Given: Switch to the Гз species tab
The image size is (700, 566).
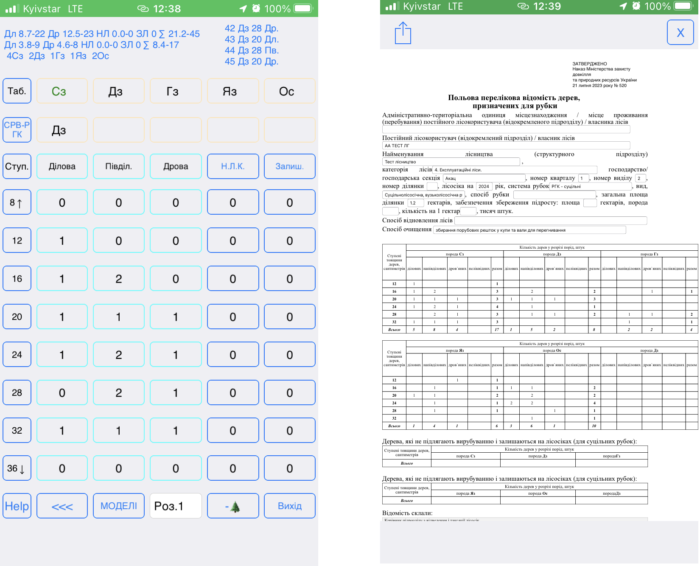Looking at the screenshot, I should coord(175,92).
